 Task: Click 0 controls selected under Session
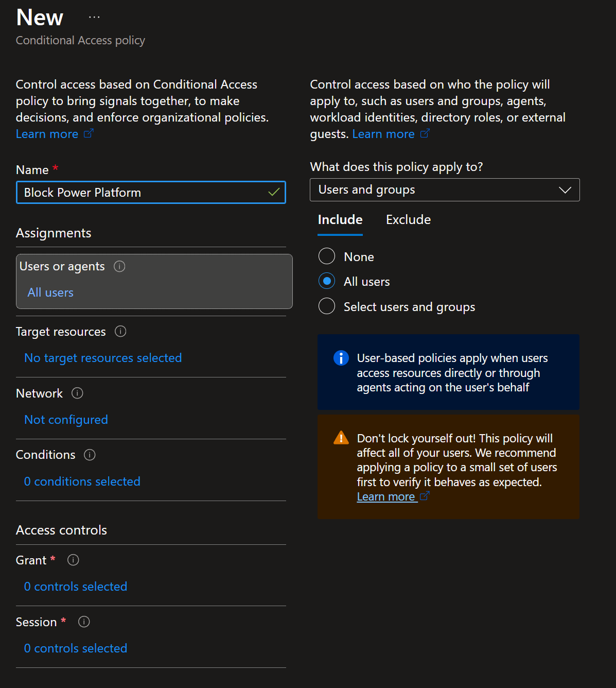click(76, 648)
